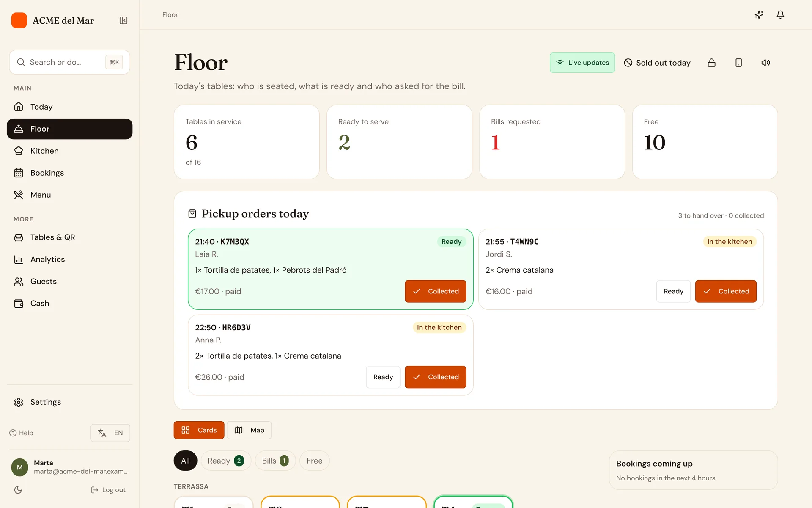The height and width of the screenshot is (508, 812).
Task: Click the Free tables card
Action: tap(705, 142)
